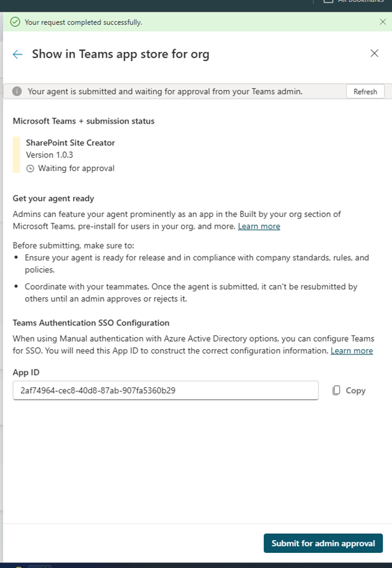
Task: Click Refresh to update submission status
Action: point(365,91)
